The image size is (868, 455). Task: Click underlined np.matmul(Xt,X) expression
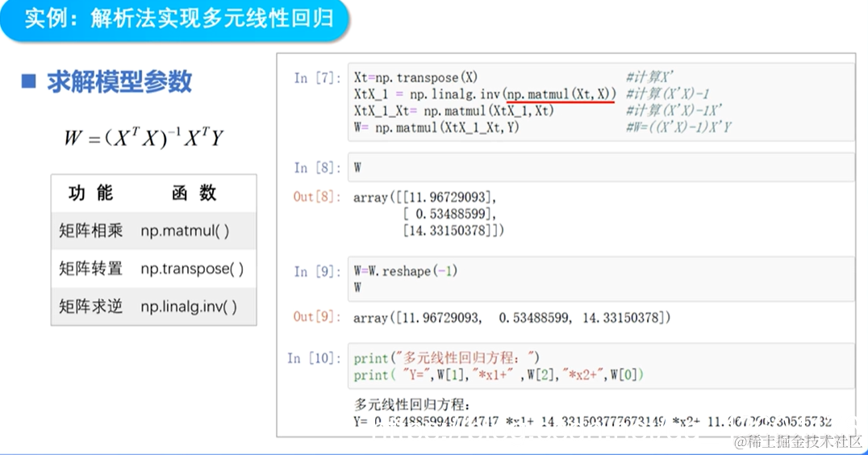[559, 94]
